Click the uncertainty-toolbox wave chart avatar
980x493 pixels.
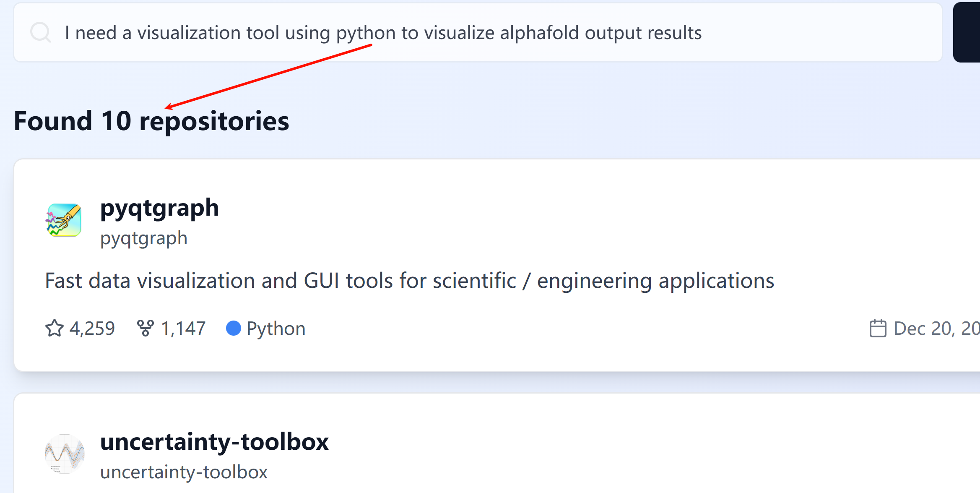pos(65,454)
